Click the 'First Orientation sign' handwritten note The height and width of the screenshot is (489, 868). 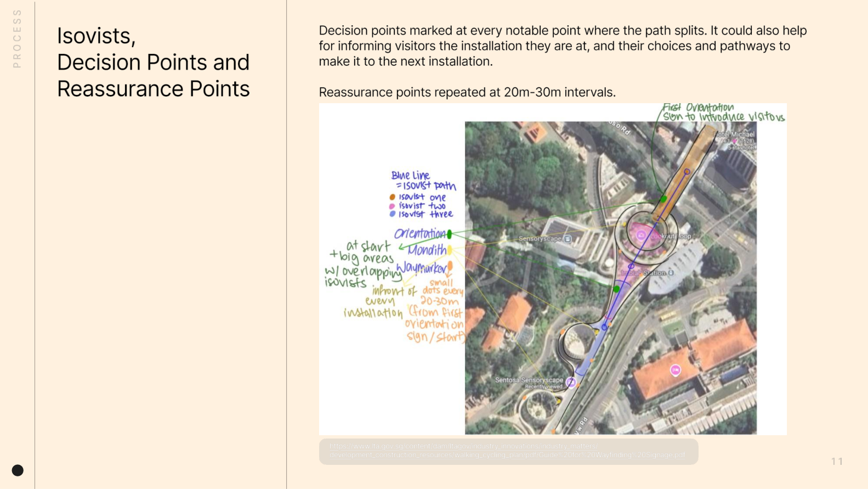coord(723,113)
